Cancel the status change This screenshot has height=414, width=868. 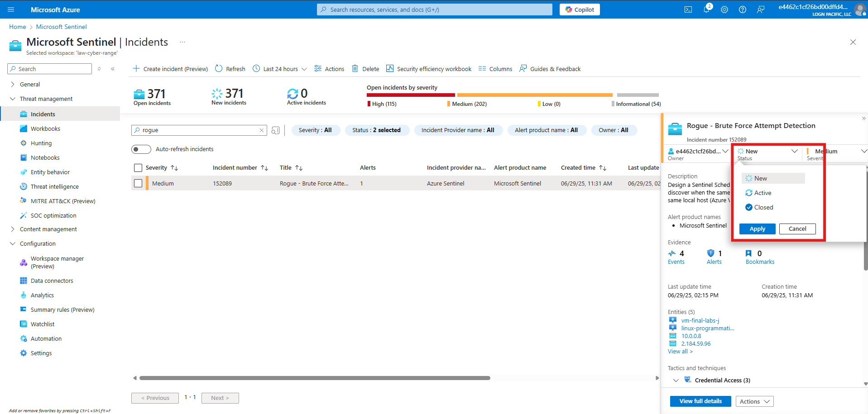[x=797, y=229]
